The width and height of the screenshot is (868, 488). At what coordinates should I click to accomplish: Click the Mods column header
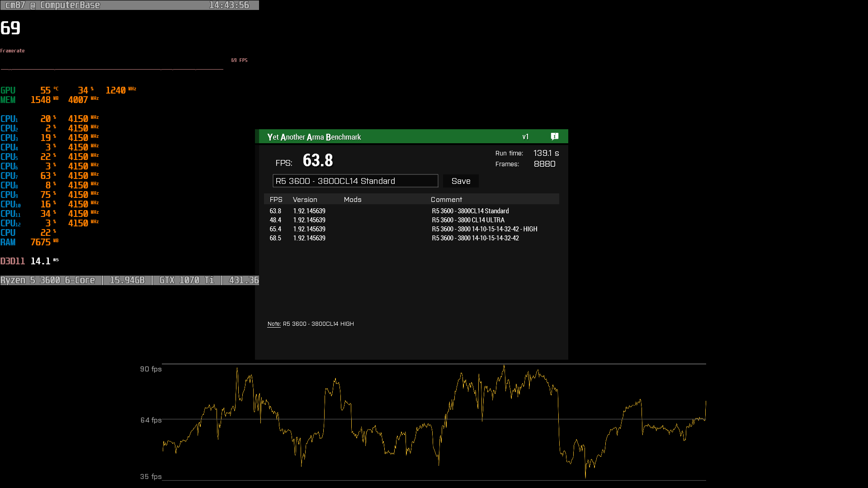click(352, 200)
